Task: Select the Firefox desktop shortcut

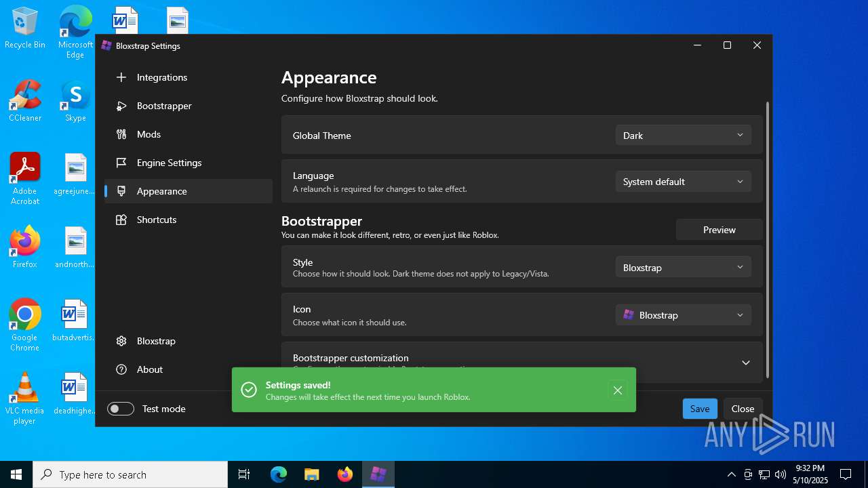Action: tap(25, 247)
